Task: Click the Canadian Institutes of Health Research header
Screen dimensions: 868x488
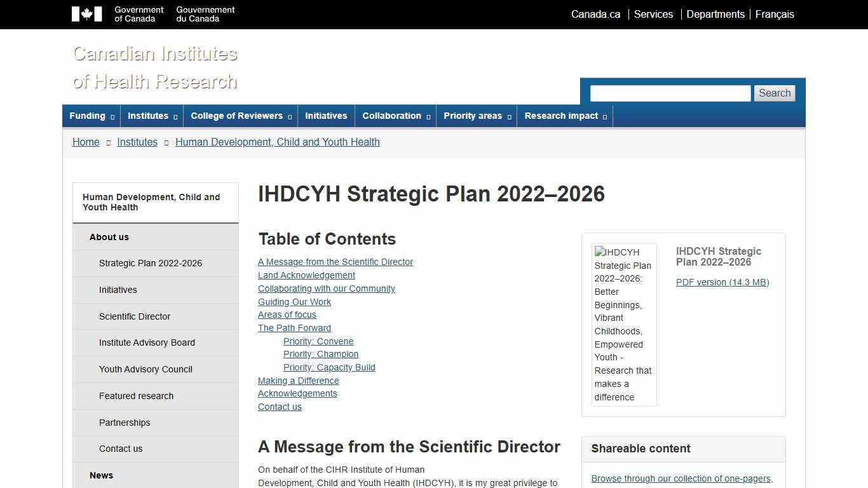Action: pos(154,67)
